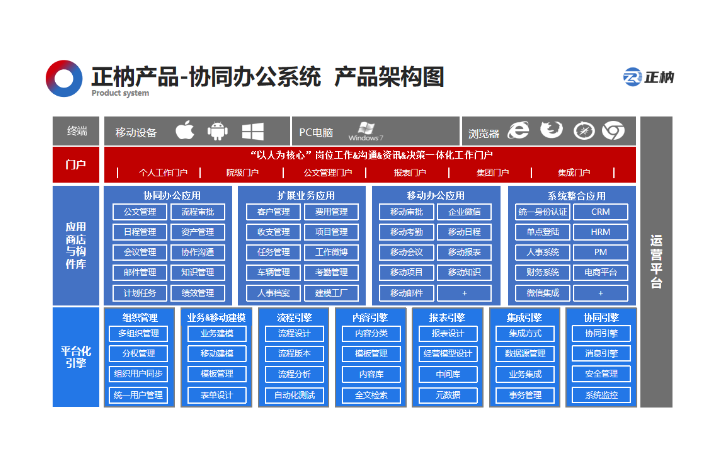Screen dimensions: 720x450
Task: Click the 自动化测试 box
Action: pos(294,395)
